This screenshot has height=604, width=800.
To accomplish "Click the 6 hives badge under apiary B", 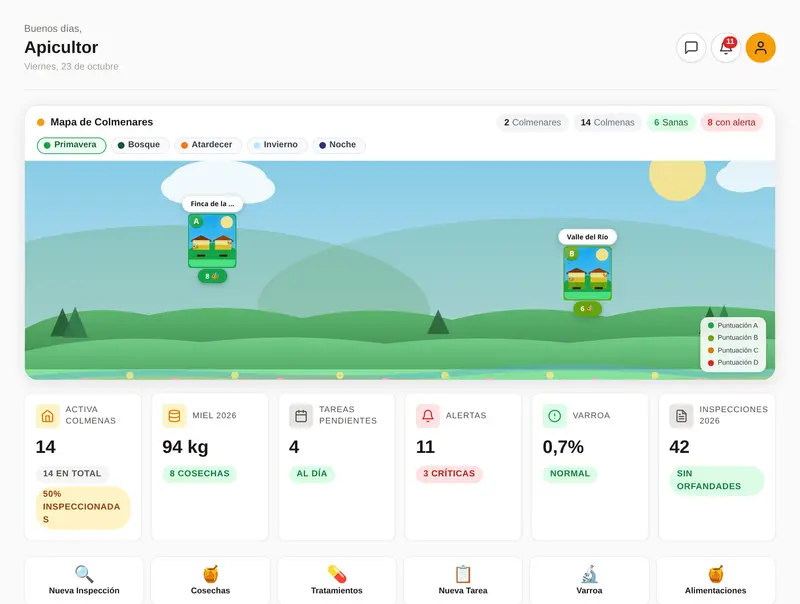I will 588,309.
